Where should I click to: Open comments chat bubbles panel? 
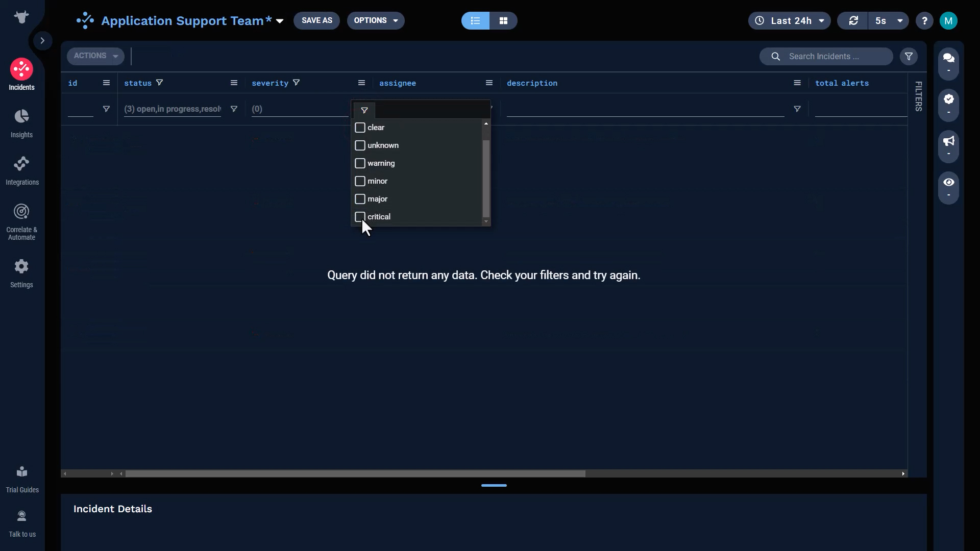[949, 63]
